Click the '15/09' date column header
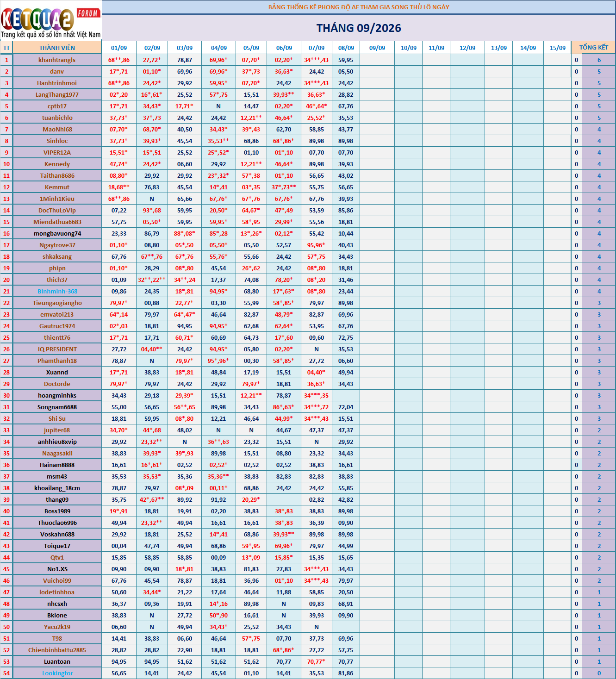 tap(558, 48)
